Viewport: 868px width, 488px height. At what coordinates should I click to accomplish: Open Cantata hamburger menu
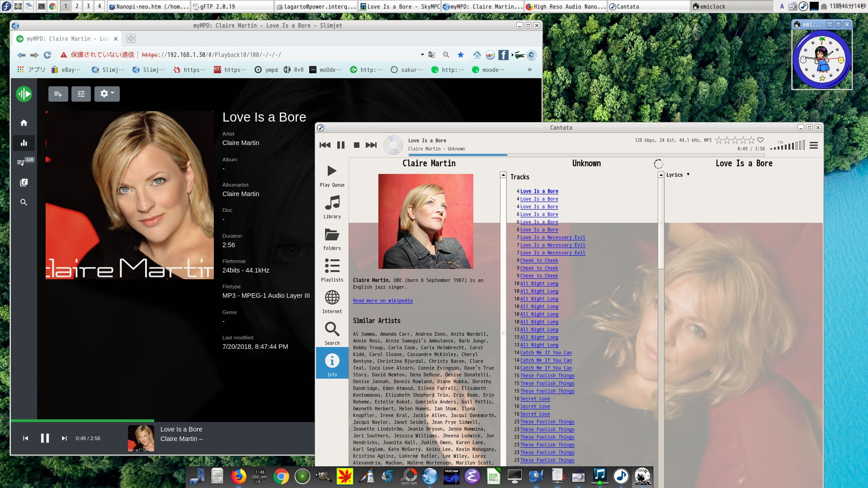813,145
